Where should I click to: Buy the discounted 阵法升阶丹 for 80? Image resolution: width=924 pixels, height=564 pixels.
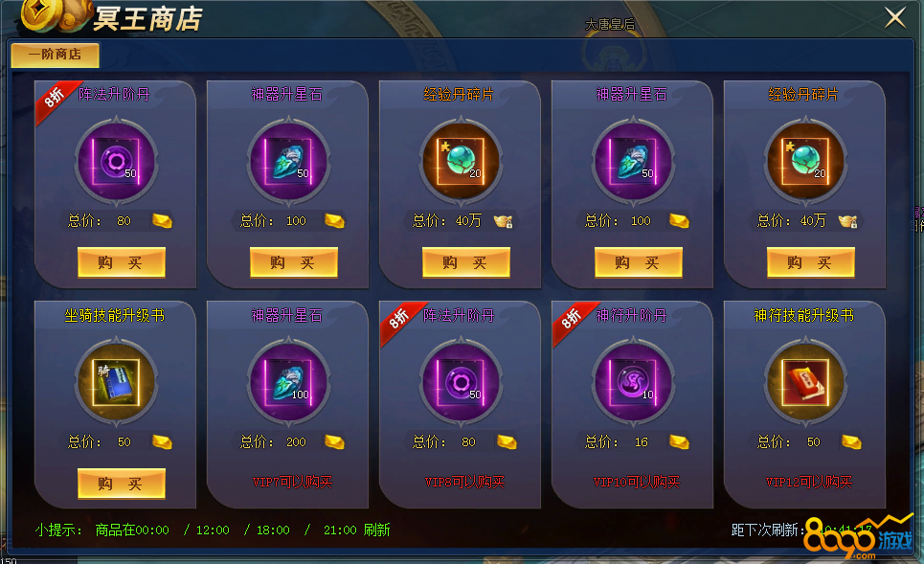pos(122,262)
